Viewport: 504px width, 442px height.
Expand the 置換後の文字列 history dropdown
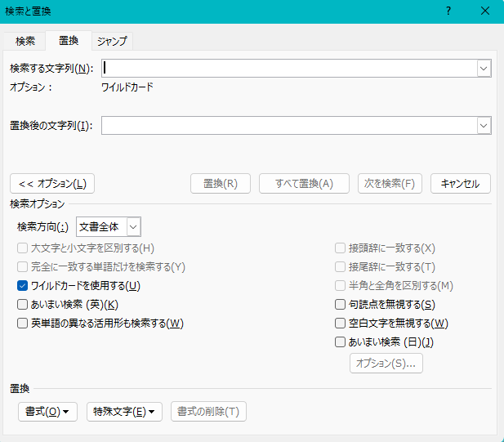click(x=484, y=125)
